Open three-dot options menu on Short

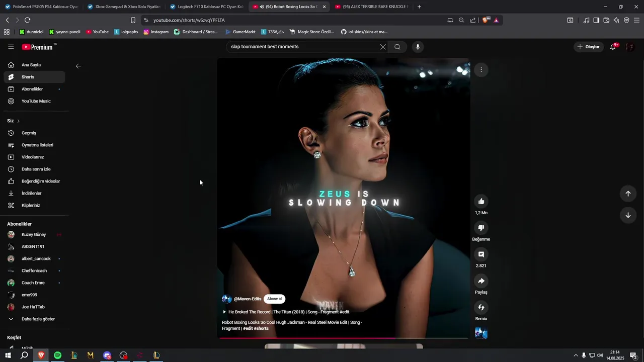481,70
